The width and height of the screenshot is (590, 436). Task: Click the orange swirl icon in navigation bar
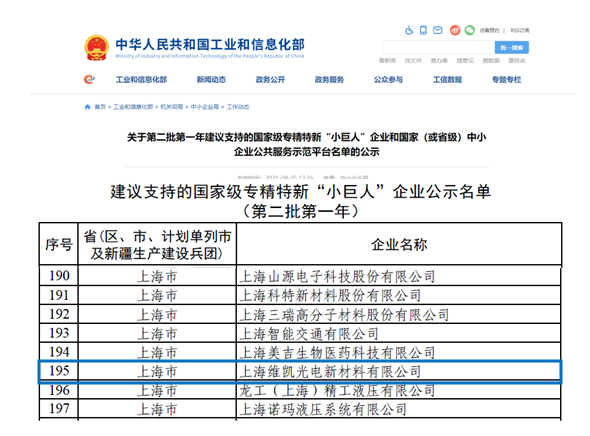(89, 79)
